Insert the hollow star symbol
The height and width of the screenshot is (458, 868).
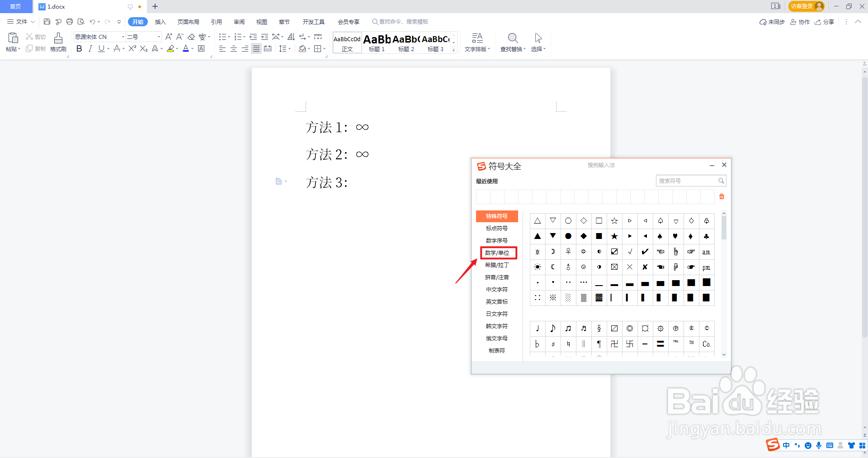point(614,221)
